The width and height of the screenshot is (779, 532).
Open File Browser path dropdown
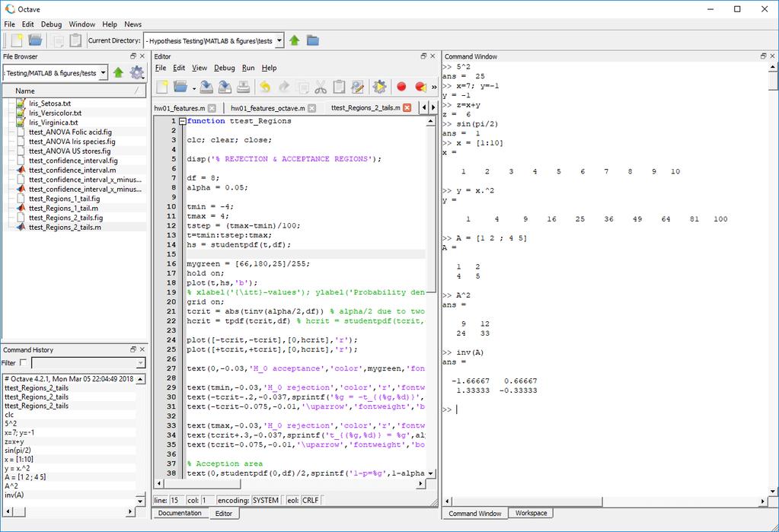(x=103, y=72)
